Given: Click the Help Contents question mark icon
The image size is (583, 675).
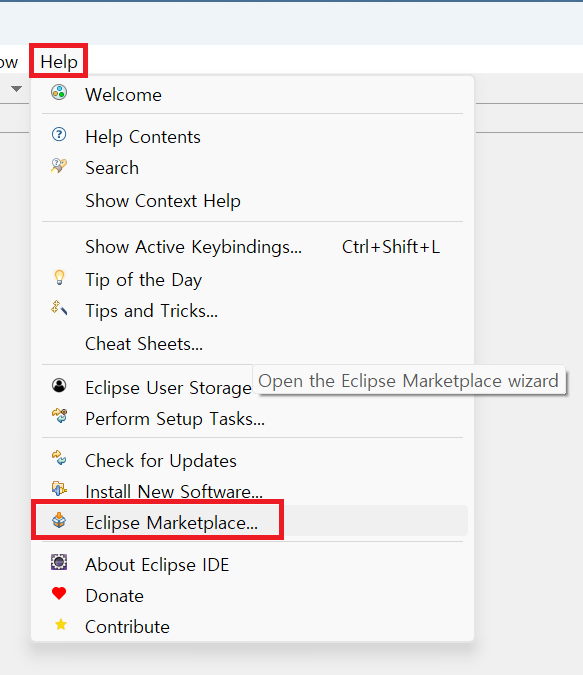Looking at the screenshot, I should (x=59, y=135).
